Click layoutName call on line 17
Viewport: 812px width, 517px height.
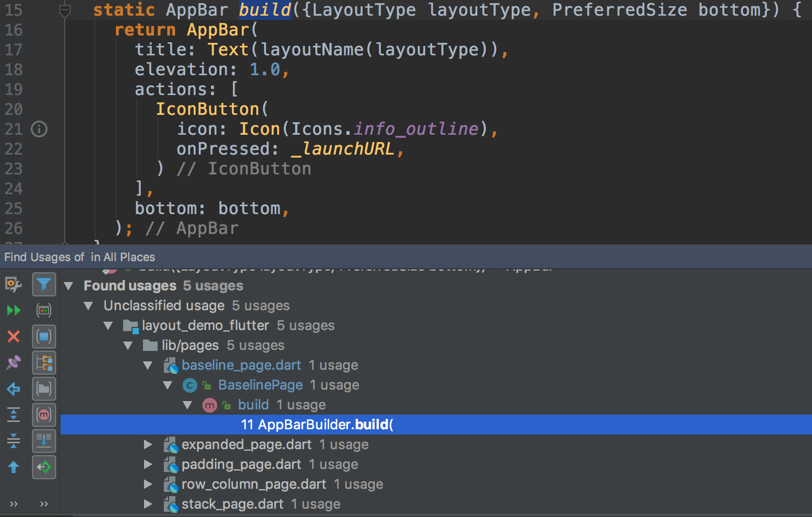click(312, 50)
